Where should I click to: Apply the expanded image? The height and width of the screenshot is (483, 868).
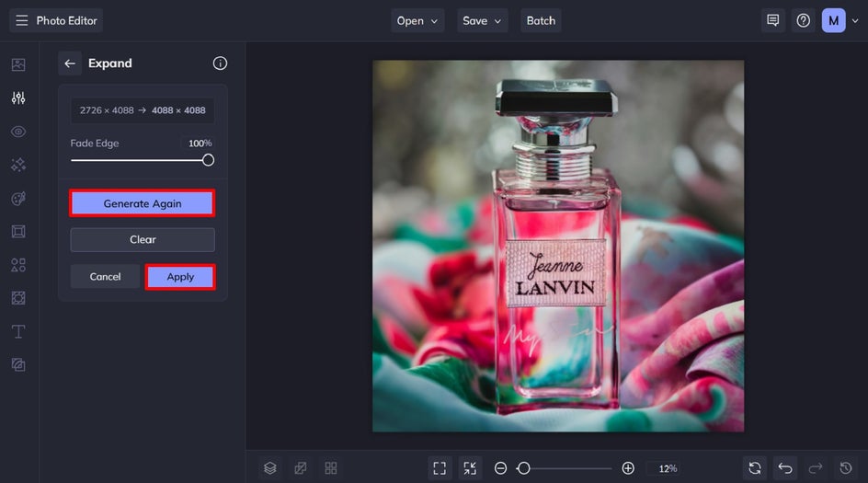click(180, 276)
